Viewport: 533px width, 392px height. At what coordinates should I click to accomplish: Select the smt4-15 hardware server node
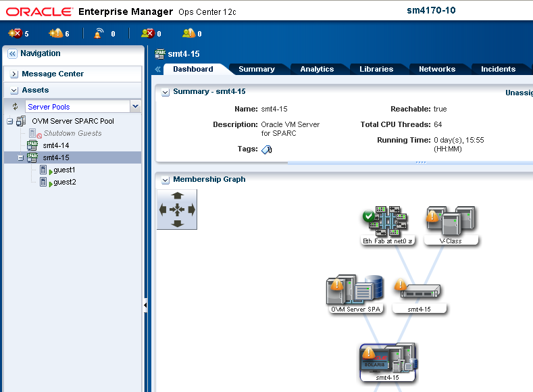[x=419, y=296]
